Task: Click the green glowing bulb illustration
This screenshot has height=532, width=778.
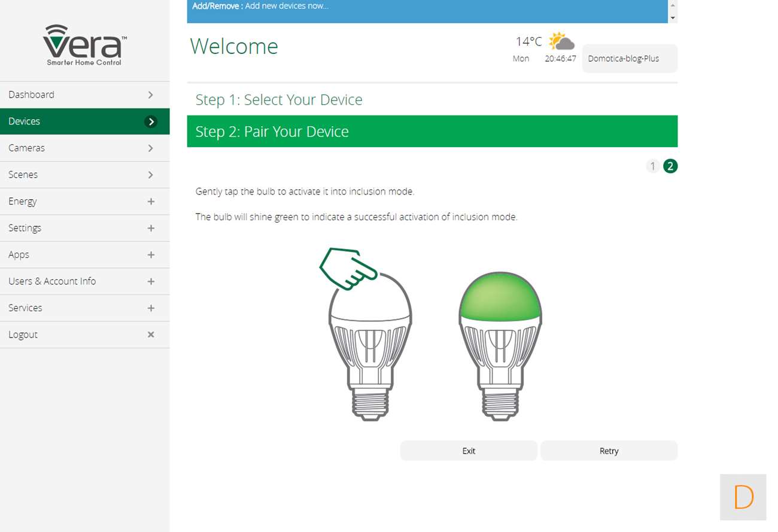Action: [x=500, y=345]
